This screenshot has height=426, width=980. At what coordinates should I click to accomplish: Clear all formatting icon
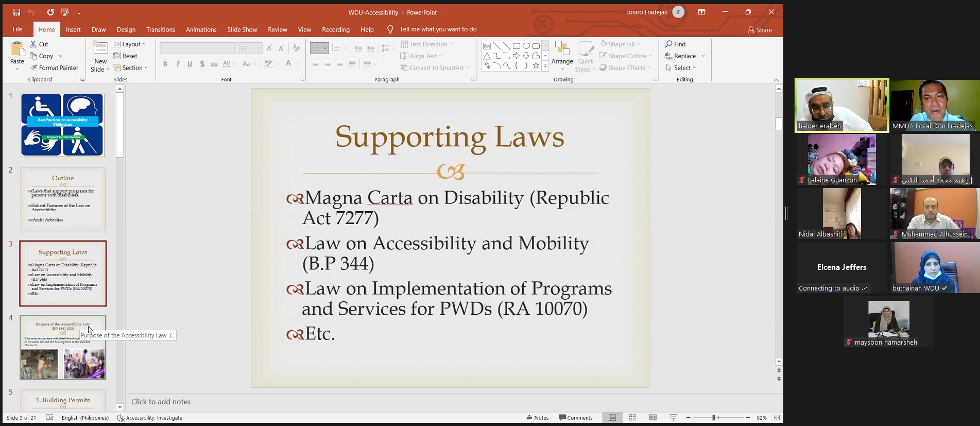(x=296, y=48)
